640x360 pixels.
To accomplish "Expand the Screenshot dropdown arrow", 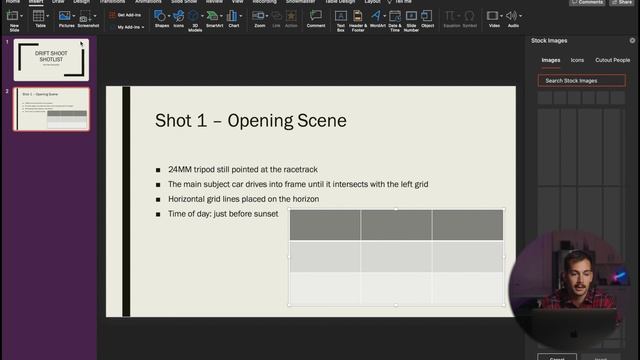I will click(95, 16).
